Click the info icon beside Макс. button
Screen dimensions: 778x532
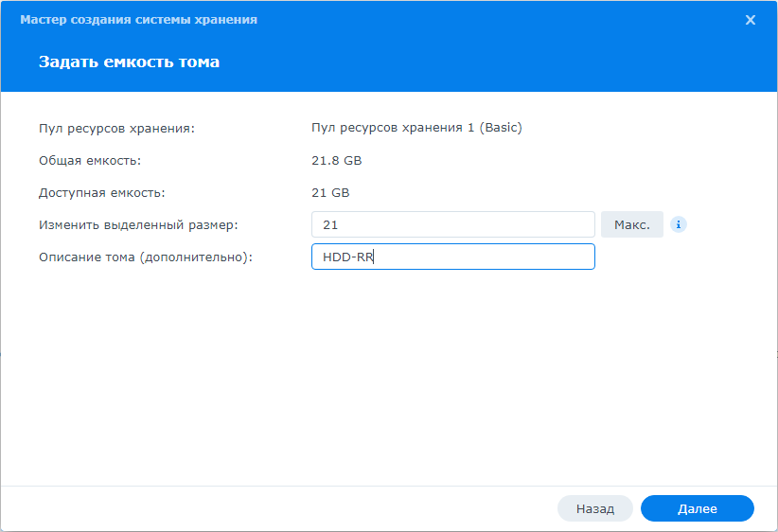coord(679,224)
